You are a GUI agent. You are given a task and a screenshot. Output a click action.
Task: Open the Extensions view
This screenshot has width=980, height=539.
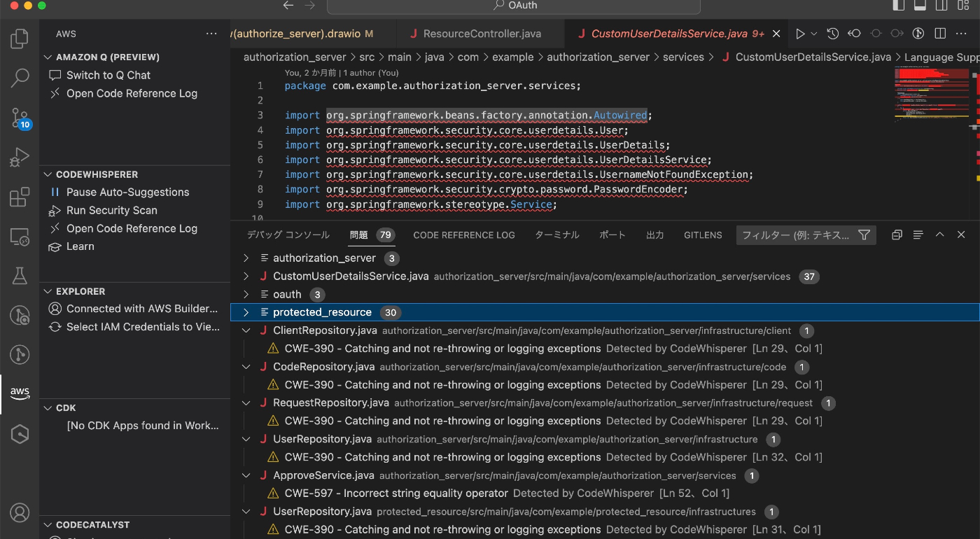[x=20, y=197]
